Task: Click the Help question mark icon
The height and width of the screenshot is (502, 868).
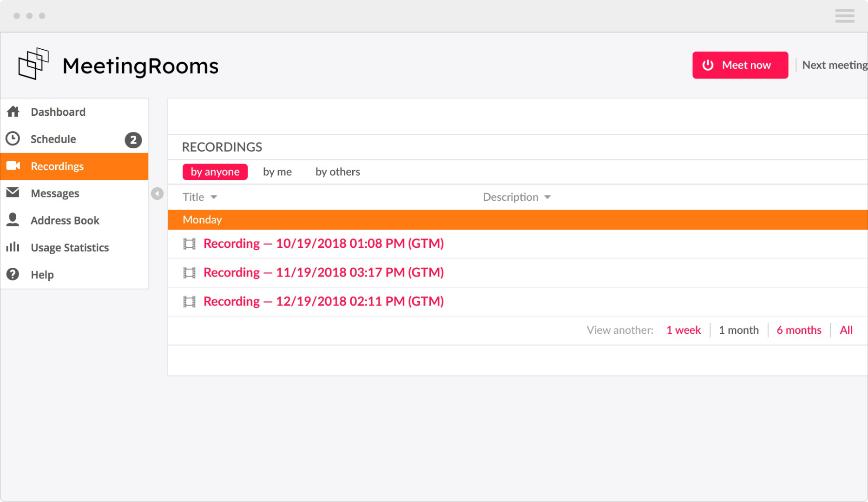Action: point(12,274)
